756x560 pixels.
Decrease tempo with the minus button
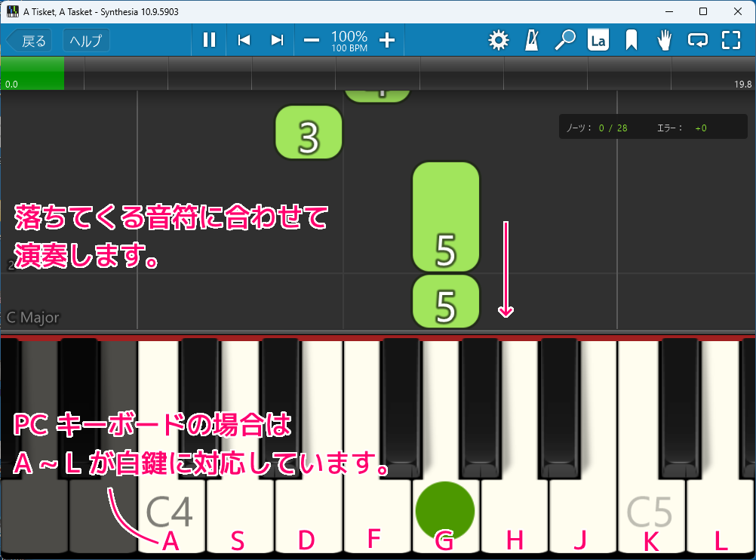pyautogui.click(x=312, y=41)
